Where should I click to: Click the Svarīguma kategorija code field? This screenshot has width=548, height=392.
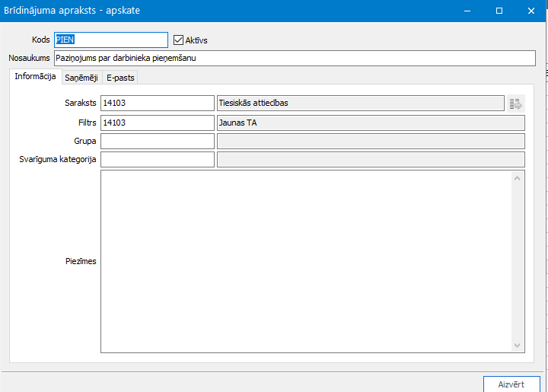click(157, 159)
